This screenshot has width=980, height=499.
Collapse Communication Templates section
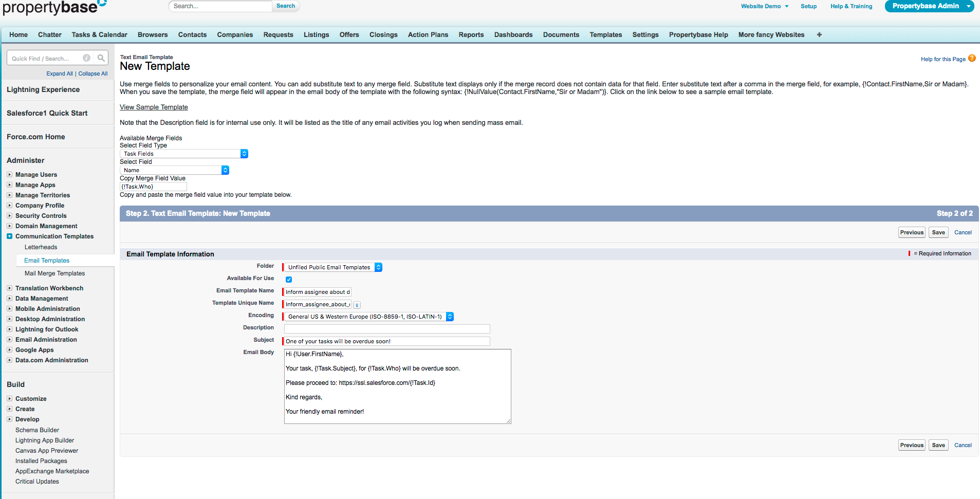9,236
